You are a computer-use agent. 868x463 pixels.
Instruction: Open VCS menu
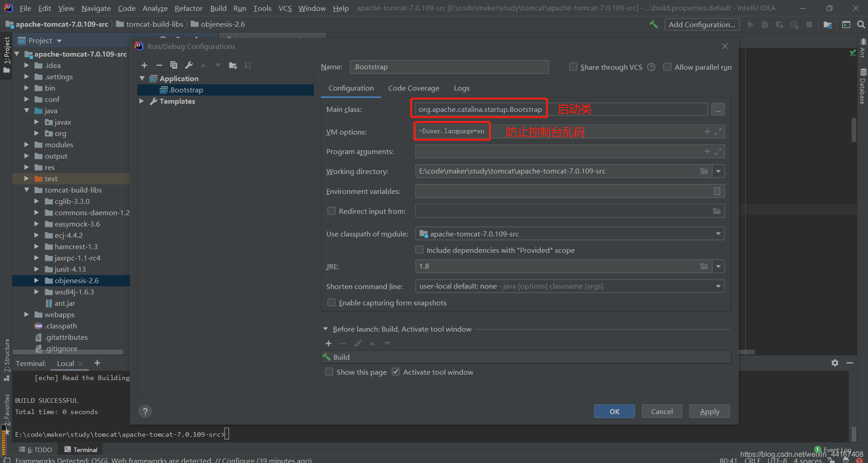285,8
